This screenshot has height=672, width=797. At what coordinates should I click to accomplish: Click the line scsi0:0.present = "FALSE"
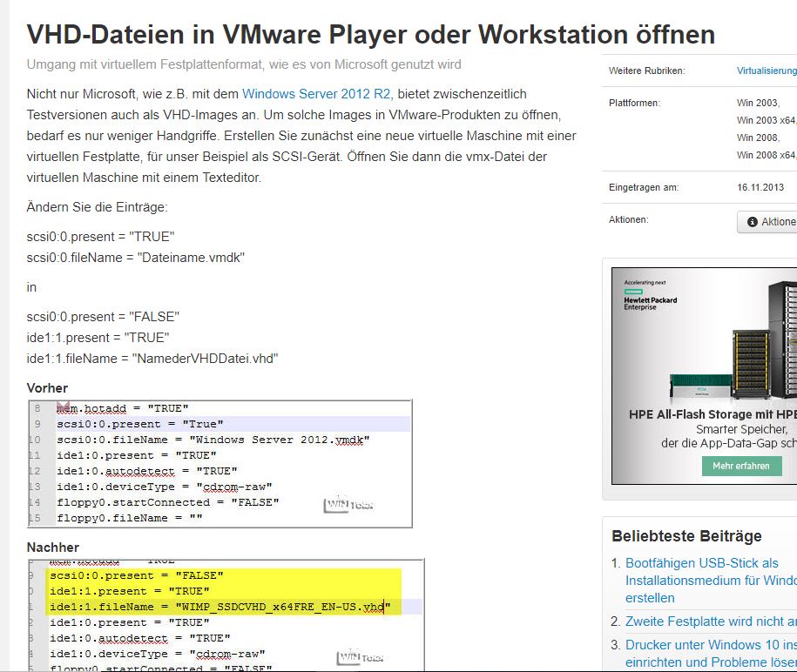(103, 317)
